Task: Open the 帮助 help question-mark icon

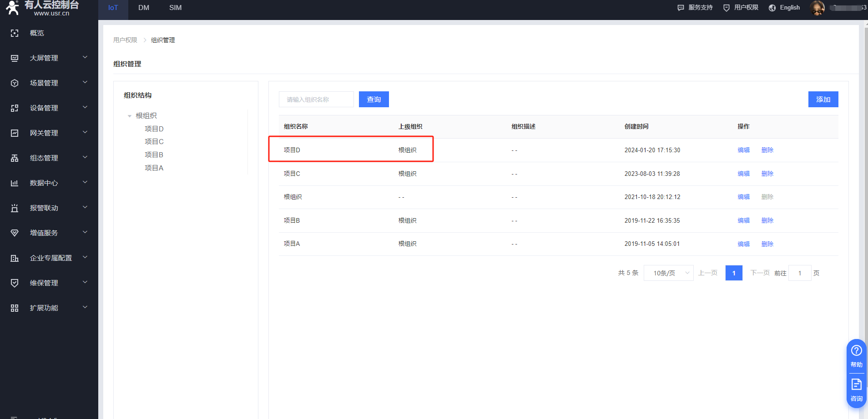Action: [856, 351]
